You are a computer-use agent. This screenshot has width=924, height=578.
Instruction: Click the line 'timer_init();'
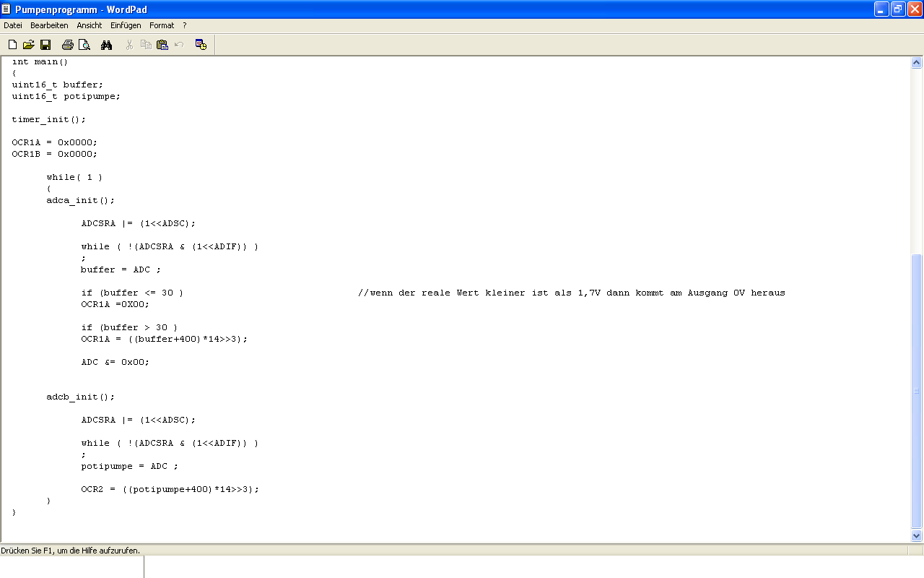point(48,119)
